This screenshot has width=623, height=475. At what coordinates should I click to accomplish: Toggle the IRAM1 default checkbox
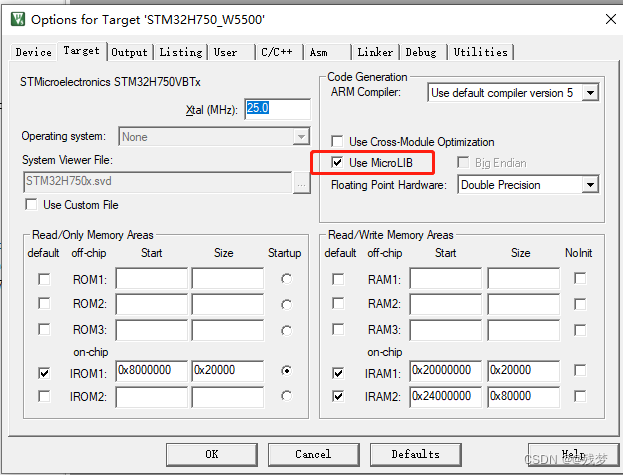(338, 373)
